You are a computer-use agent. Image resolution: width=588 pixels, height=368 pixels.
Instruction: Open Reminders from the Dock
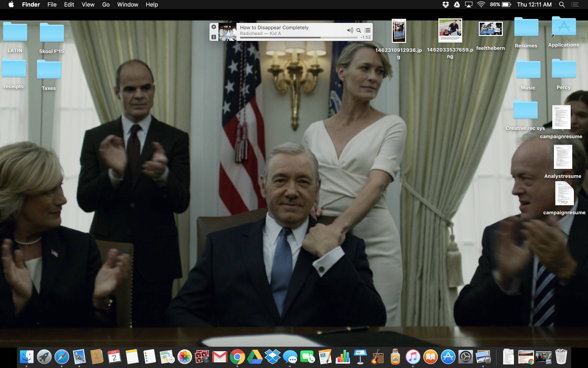click(x=149, y=357)
